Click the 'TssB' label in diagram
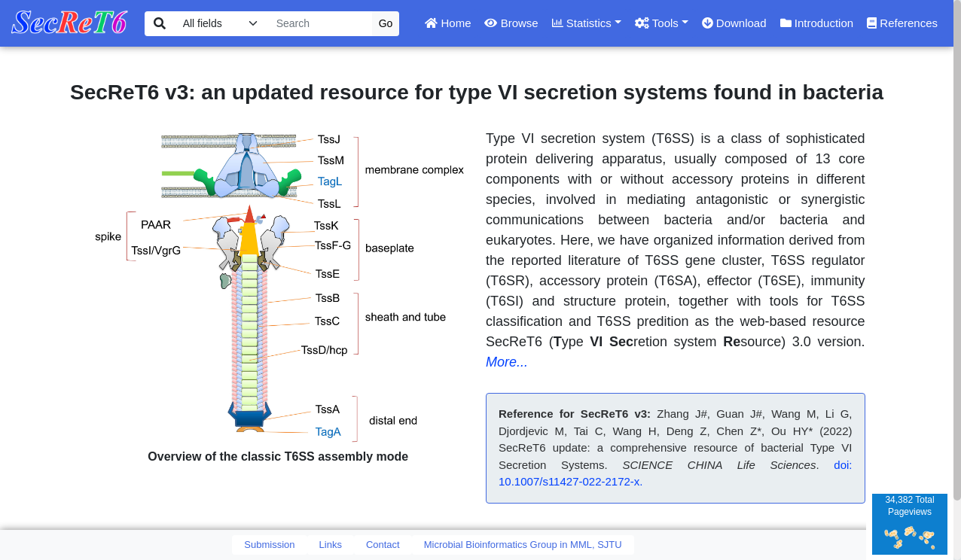961x560 pixels. tap(328, 298)
